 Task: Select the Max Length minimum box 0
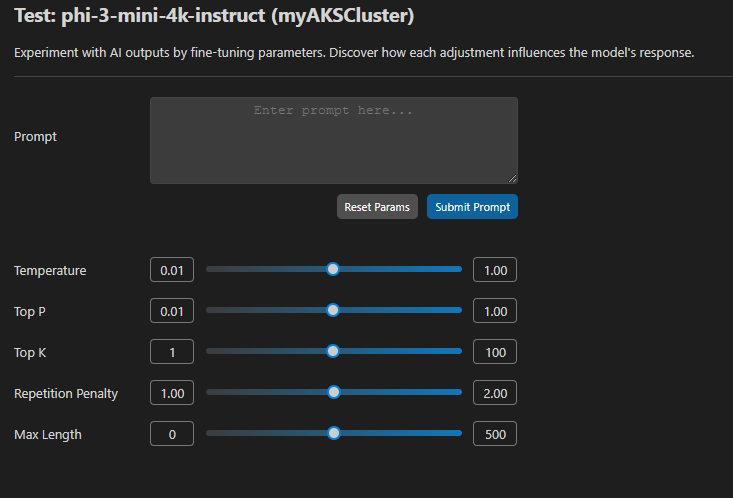172,434
